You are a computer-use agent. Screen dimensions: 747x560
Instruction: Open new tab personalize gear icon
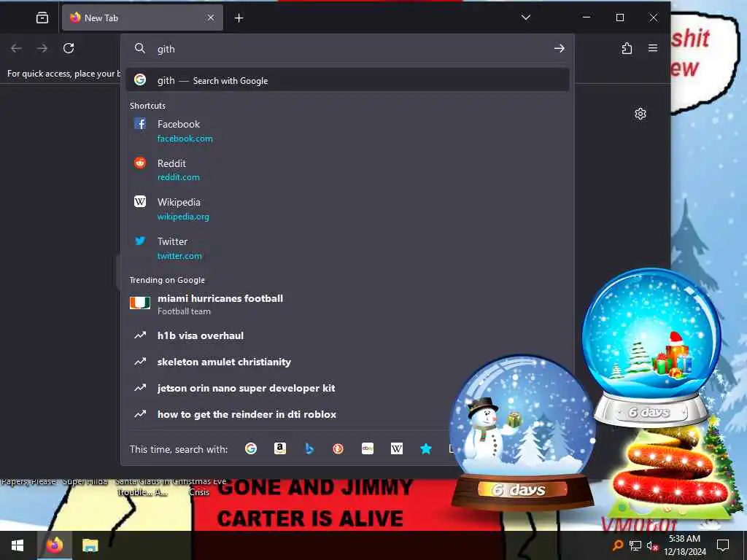pyautogui.click(x=640, y=114)
